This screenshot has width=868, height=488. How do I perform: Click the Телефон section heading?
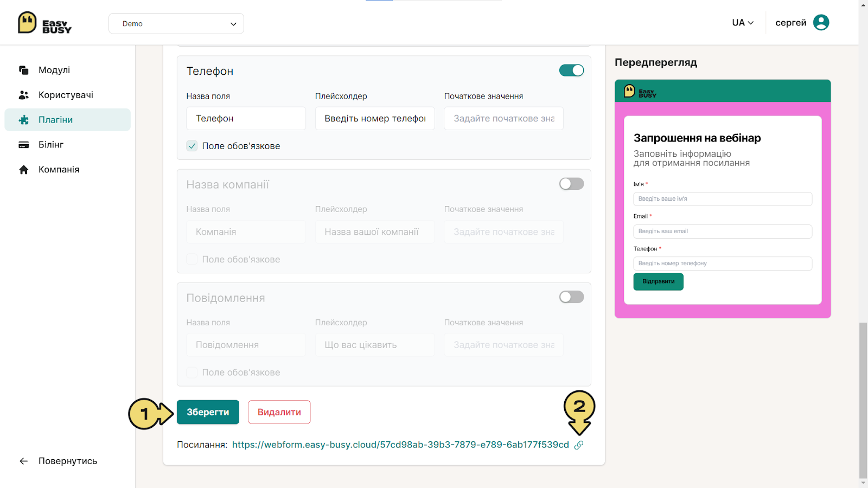(x=210, y=71)
